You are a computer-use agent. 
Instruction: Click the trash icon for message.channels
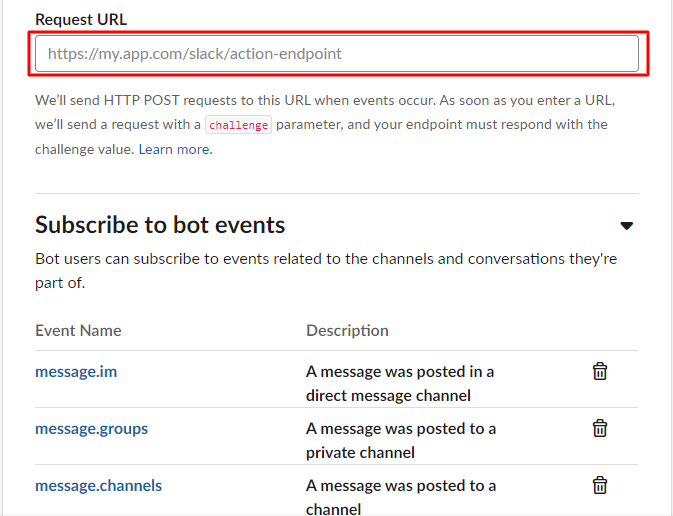(600, 486)
